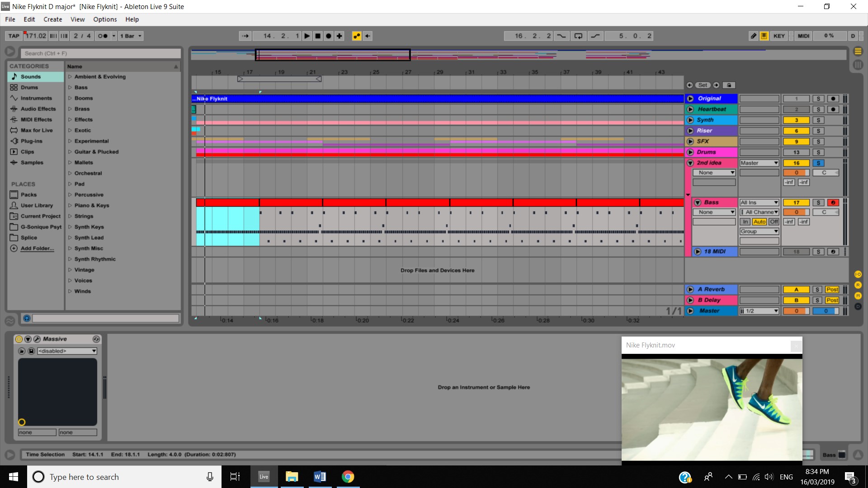
Task: Click the Master track volume slider
Action: [796, 311]
